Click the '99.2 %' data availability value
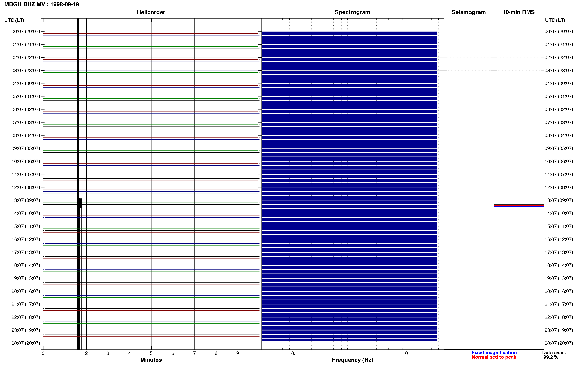The image size is (588, 368). [x=551, y=357]
